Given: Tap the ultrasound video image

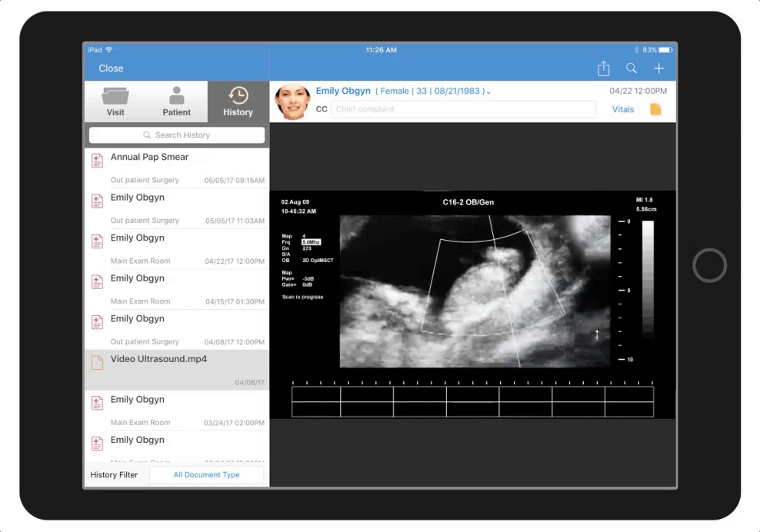Looking at the screenshot, I should pos(472,304).
